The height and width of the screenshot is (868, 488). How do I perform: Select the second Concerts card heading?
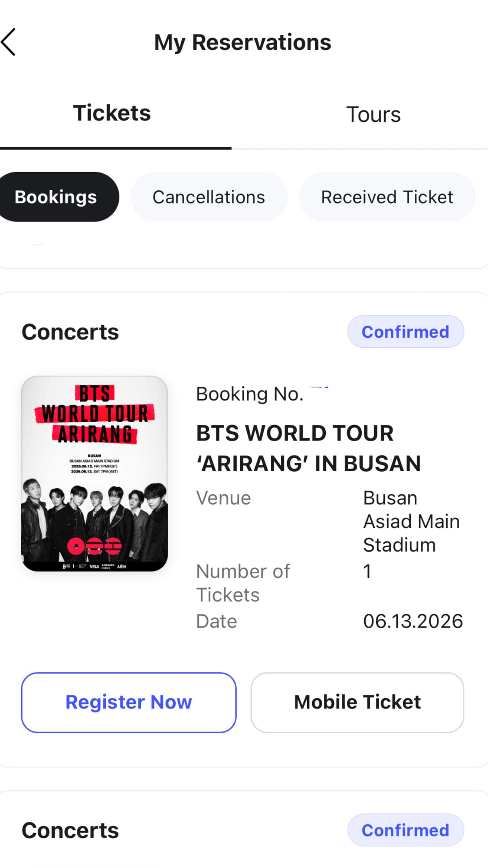click(x=70, y=830)
